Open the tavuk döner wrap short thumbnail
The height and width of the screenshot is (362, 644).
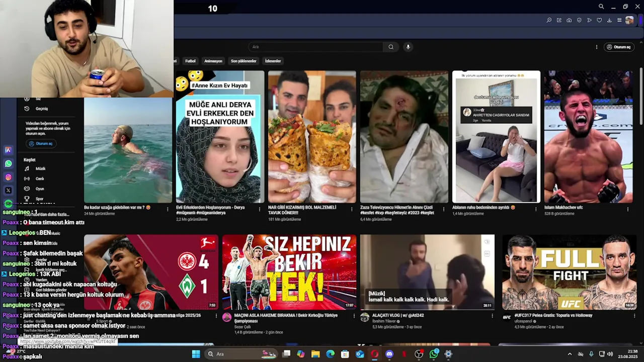312,137
